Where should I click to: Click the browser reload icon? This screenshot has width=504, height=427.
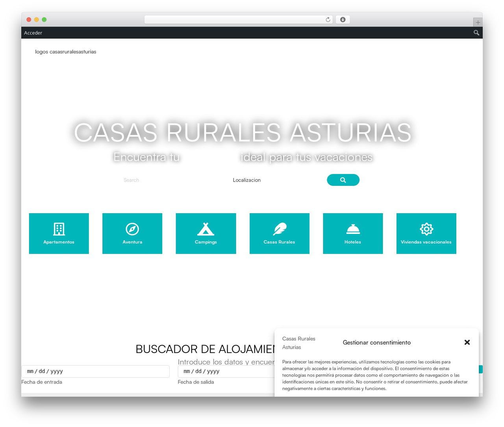coord(328,20)
